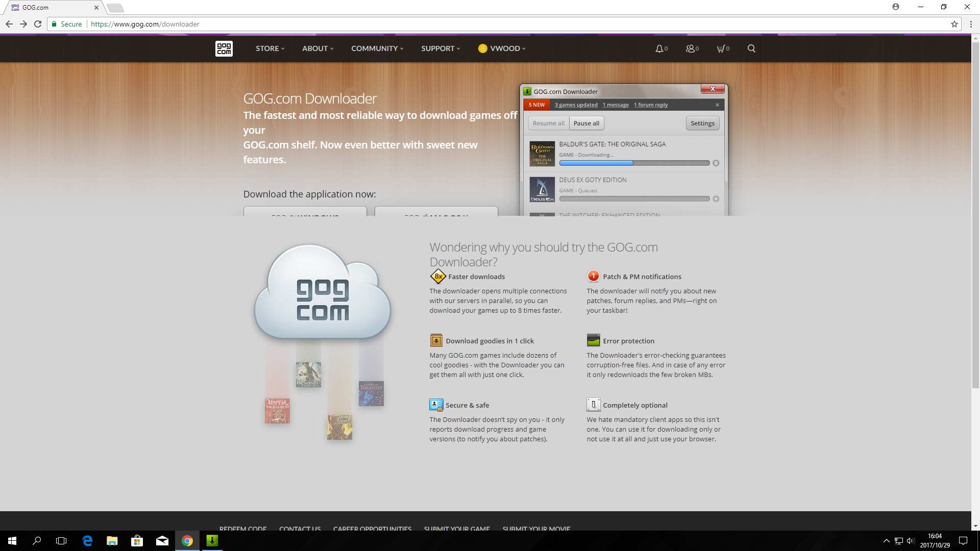Click the browser Back arrow
The image size is (980, 551).
tap(9, 24)
